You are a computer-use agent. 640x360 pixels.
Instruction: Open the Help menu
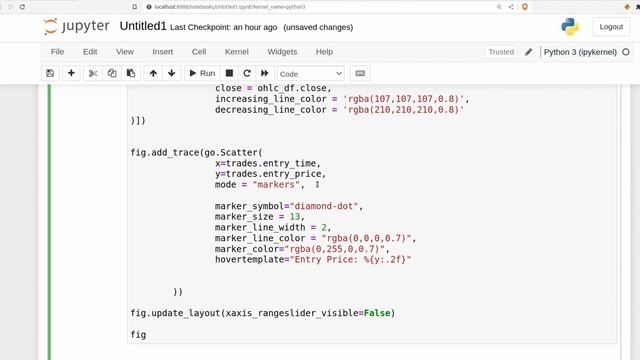point(324,52)
